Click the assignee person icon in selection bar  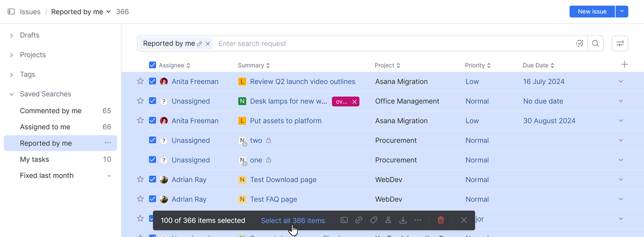click(x=388, y=220)
